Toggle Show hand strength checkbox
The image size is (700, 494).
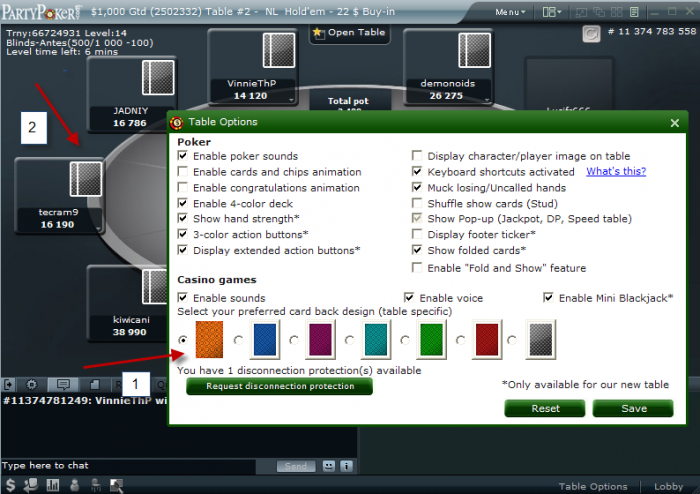(183, 219)
